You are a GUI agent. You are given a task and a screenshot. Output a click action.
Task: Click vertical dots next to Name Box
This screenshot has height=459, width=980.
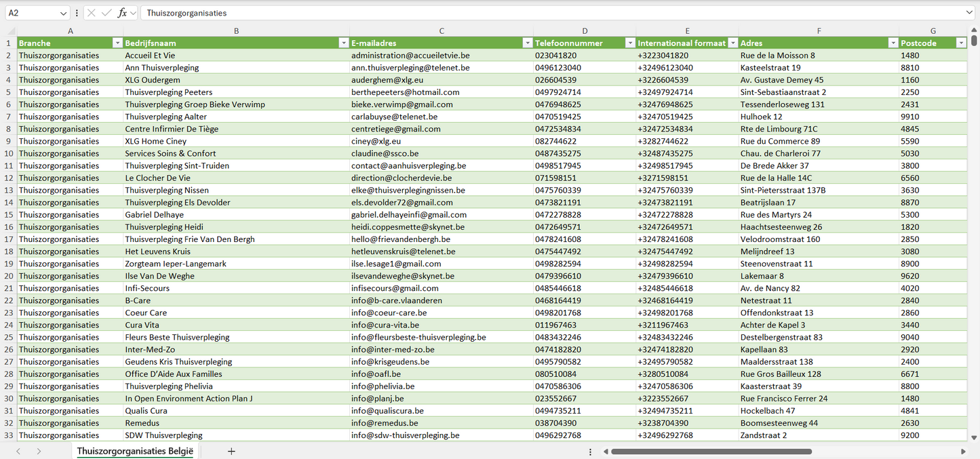tap(77, 13)
